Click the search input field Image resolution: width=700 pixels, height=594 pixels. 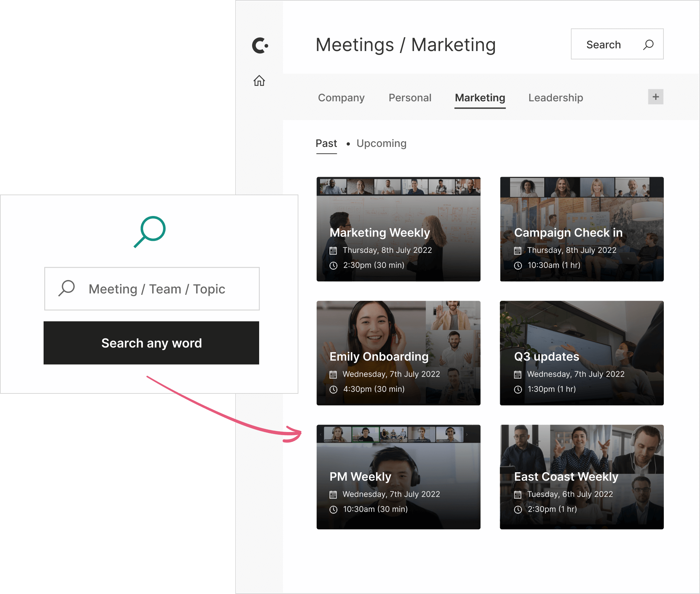pyautogui.click(x=151, y=288)
